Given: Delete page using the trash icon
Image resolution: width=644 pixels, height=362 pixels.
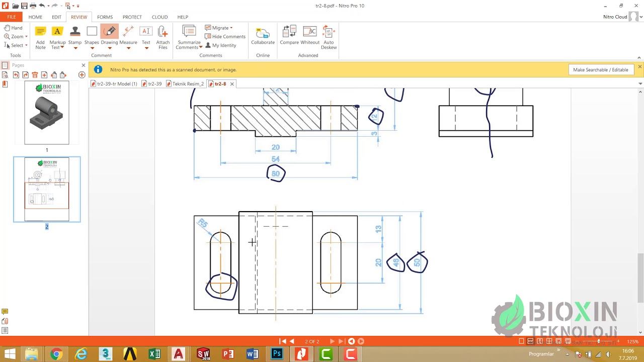Looking at the screenshot, I should pos(35,75).
